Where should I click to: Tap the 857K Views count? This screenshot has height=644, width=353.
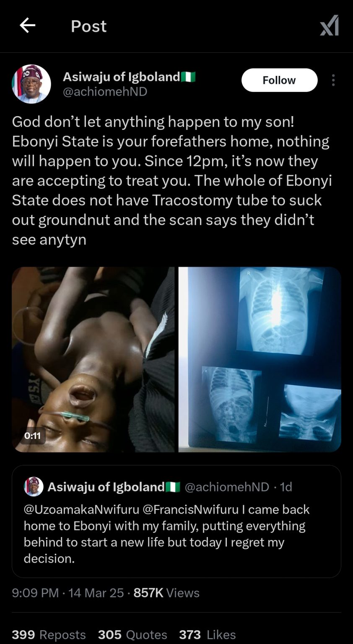tap(166, 593)
